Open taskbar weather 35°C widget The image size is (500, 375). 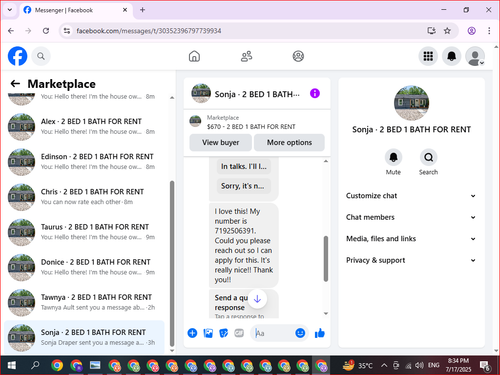358,365
